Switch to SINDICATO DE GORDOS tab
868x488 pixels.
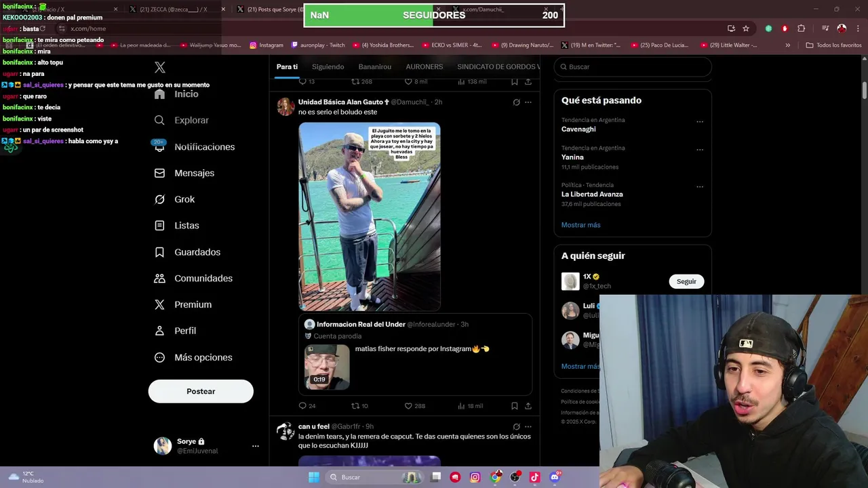tap(498, 66)
